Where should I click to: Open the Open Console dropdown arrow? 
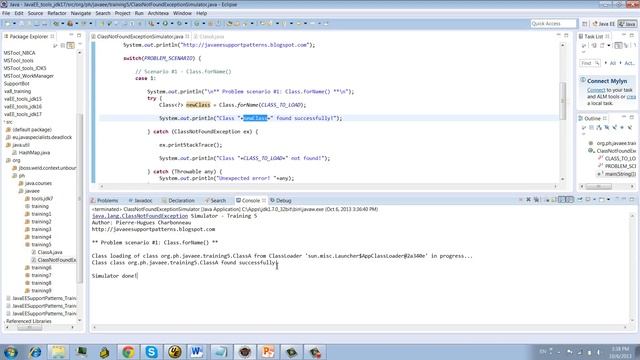coord(609,200)
